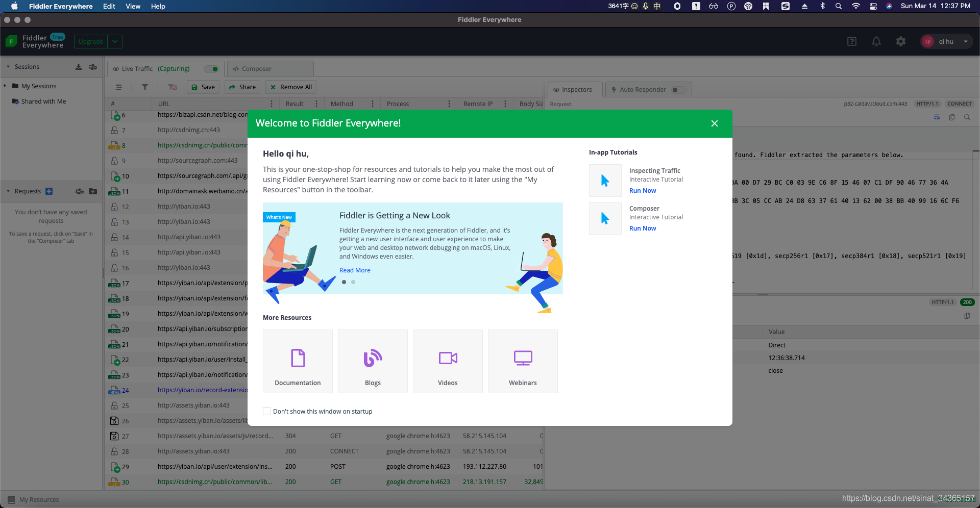Open macOS Spotlight search icon
This screenshot has height=508, width=980.
point(839,6)
